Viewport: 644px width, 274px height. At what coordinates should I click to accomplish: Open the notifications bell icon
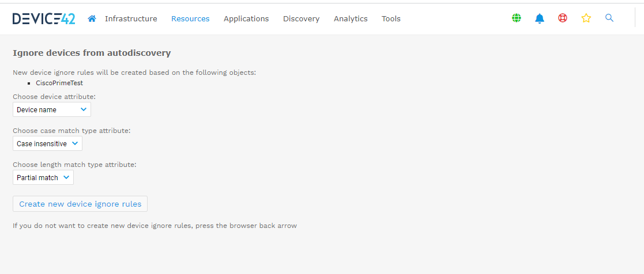point(539,18)
